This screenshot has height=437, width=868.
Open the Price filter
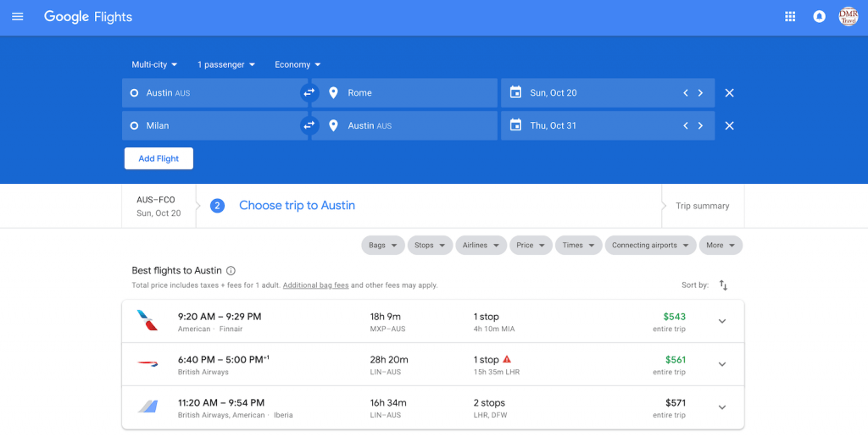pos(531,245)
